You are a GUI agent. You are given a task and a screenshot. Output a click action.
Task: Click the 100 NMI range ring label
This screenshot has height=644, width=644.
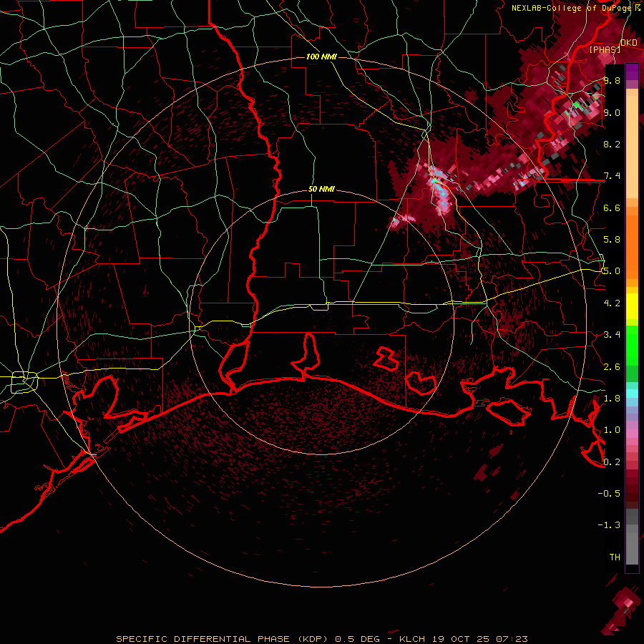pos(321,57)
